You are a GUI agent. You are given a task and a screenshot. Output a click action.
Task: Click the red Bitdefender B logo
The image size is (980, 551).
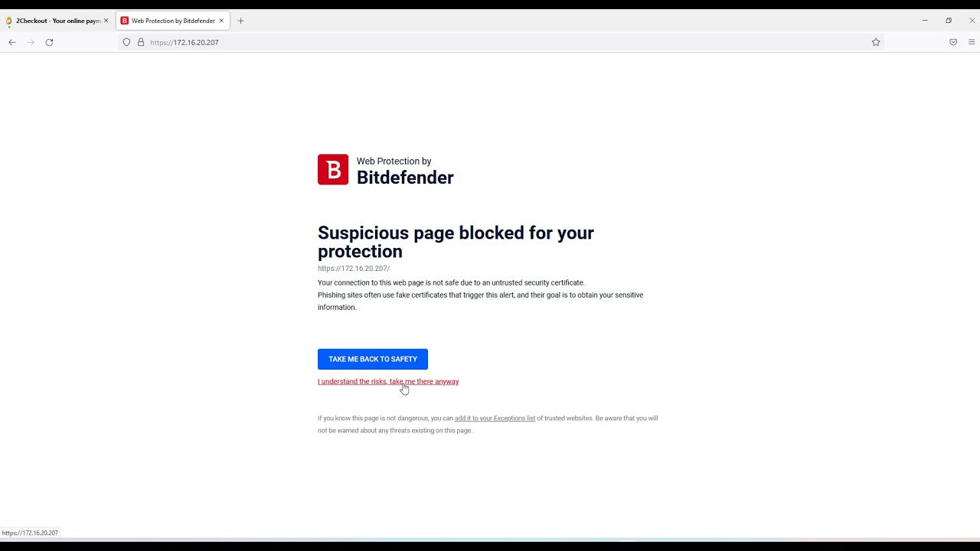333,170
